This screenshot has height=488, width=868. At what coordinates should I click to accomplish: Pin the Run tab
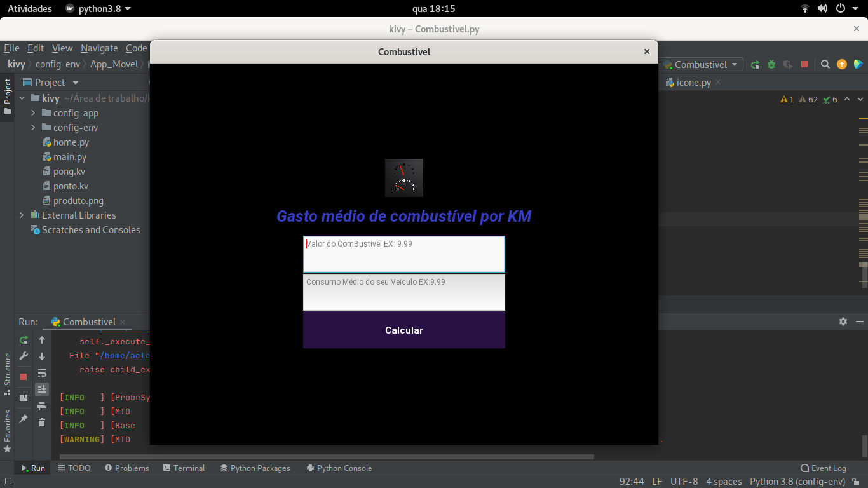tap(24, 417)
